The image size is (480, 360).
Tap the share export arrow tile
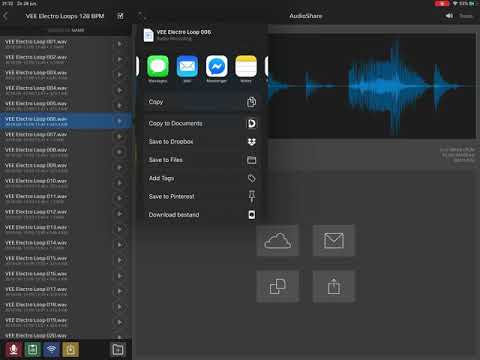pos(334,286)
